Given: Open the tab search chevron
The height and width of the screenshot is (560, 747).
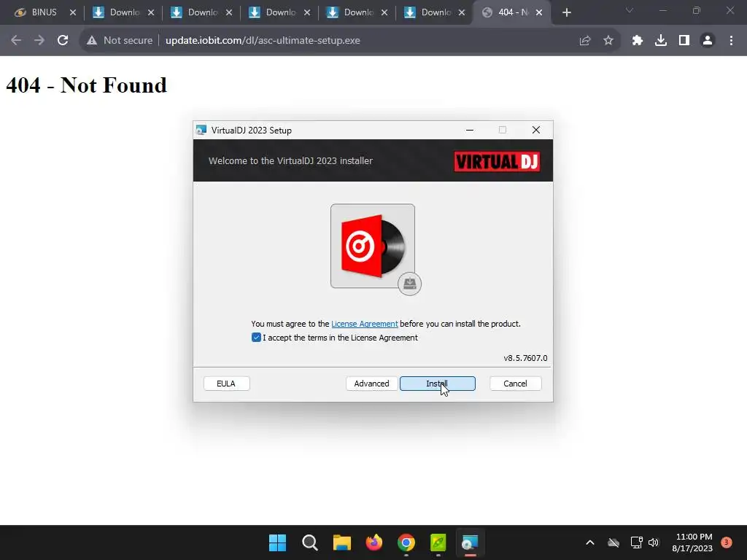Looking at the screenshot, I should (x=630, y=10).
